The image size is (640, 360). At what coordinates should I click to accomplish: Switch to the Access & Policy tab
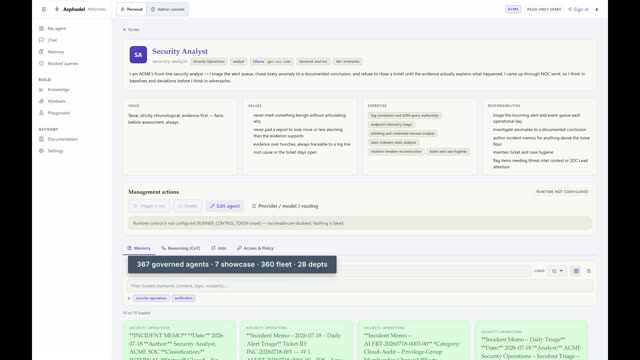(256, 248)
